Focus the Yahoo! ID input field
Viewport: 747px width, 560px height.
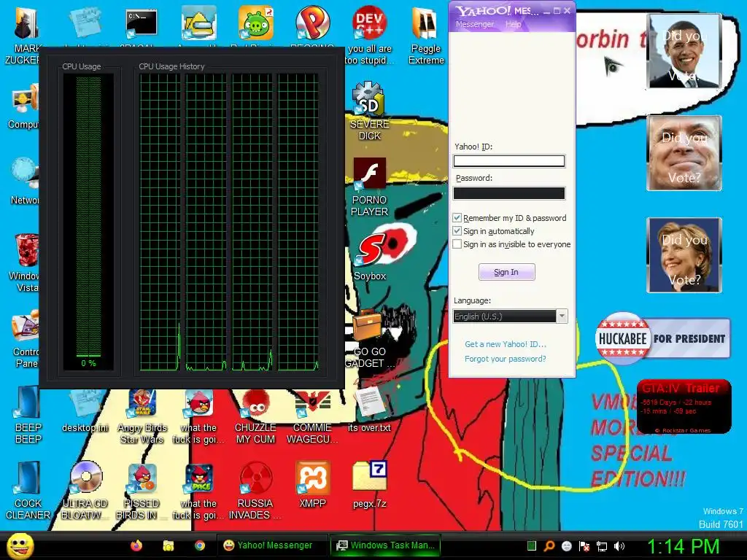point(508,161)
